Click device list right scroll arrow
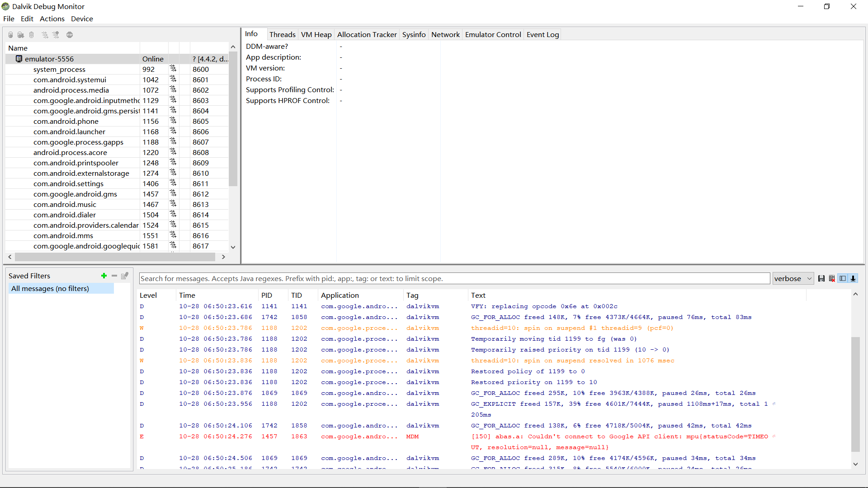Viewport: 868px width, 488px height. pos(223,257)
